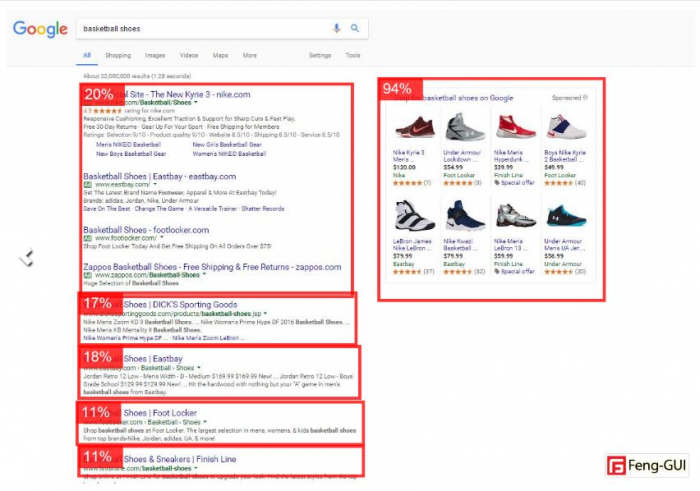Viewport: 700px width, 491px height.
Task: Click the $56.99 price of UA Jet
Action: pyautogui.click(x=554, y=256)
